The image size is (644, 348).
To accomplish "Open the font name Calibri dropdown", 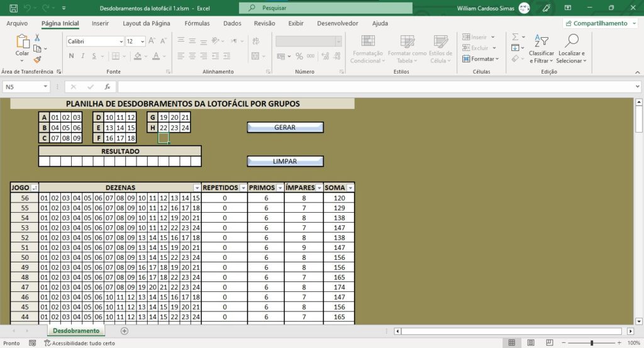I will pyautogui.click(x=121, y=42).
